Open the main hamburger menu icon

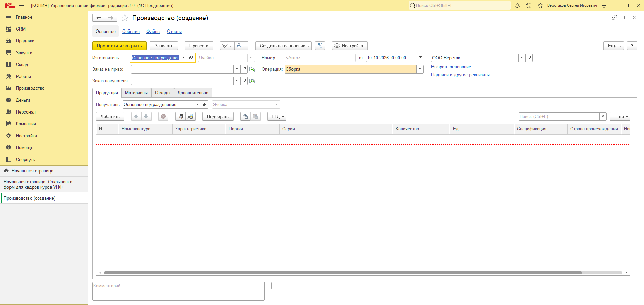point(22,5)
